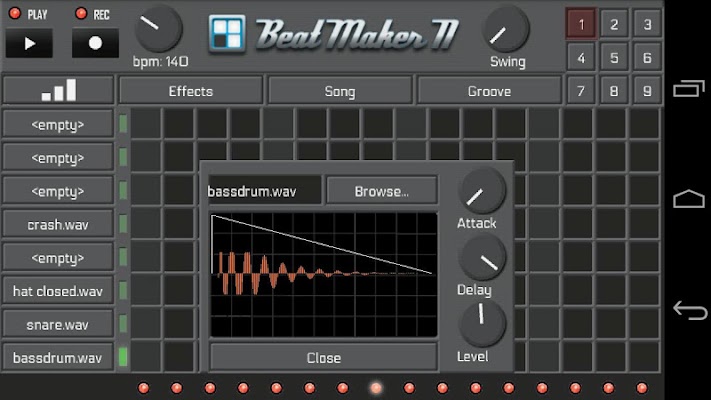
Task: Click the bassdrum waveform envelope display
Action: [x=324, y=275]
